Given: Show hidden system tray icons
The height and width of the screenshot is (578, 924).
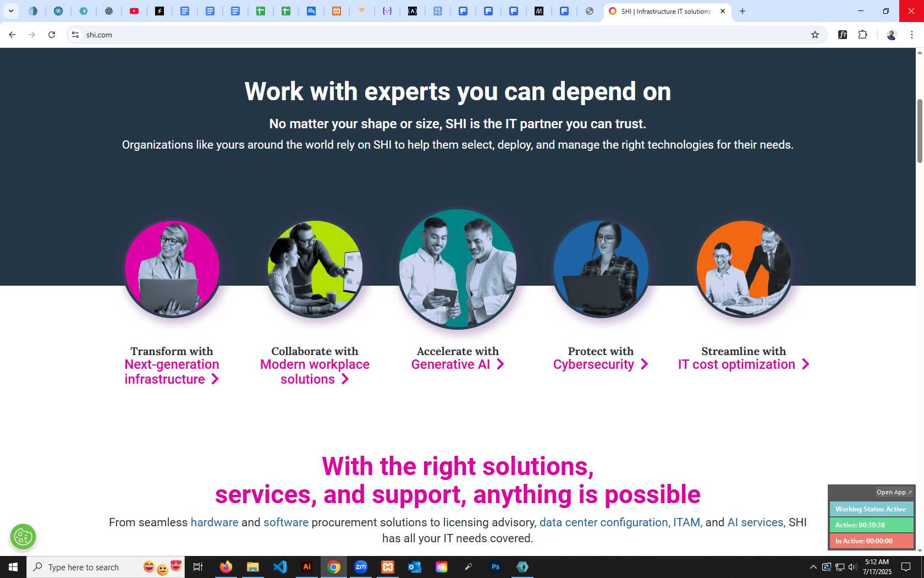Looking at the screenshot, I should 813,567.
